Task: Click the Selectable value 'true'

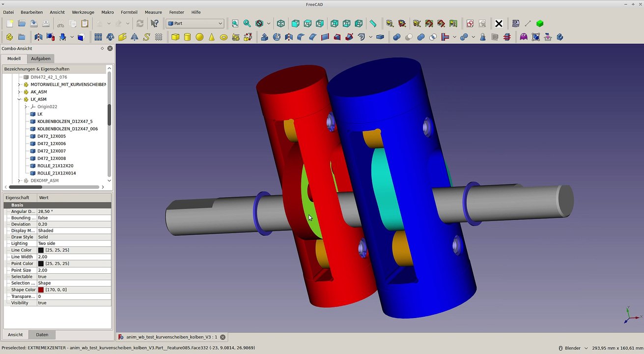Action: [74, 277]
